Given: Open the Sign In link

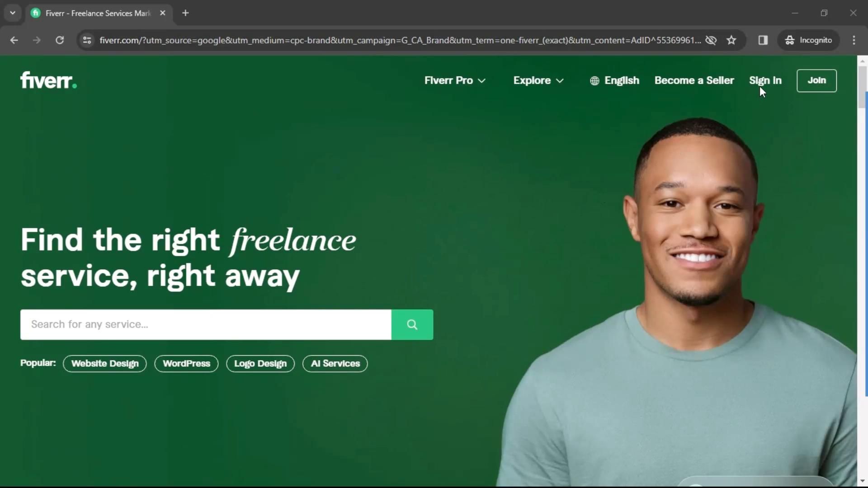Looking at the screenshot, I should [x=765, y=80].
